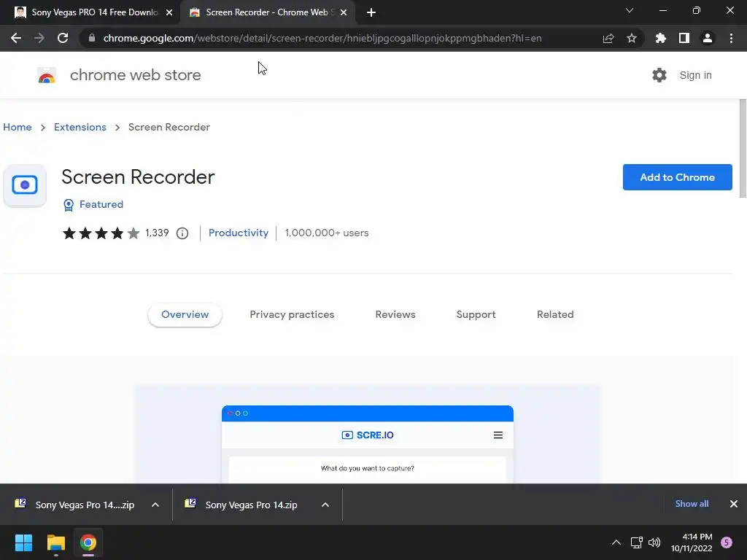Open the Chrome profile menu

pos(708,38)
